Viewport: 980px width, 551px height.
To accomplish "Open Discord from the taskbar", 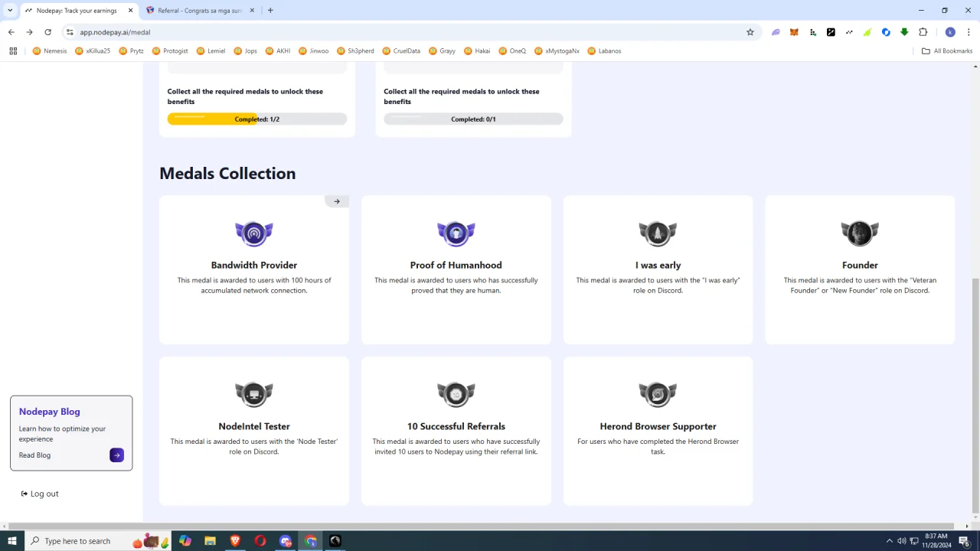I will click(x=286, y=541).
